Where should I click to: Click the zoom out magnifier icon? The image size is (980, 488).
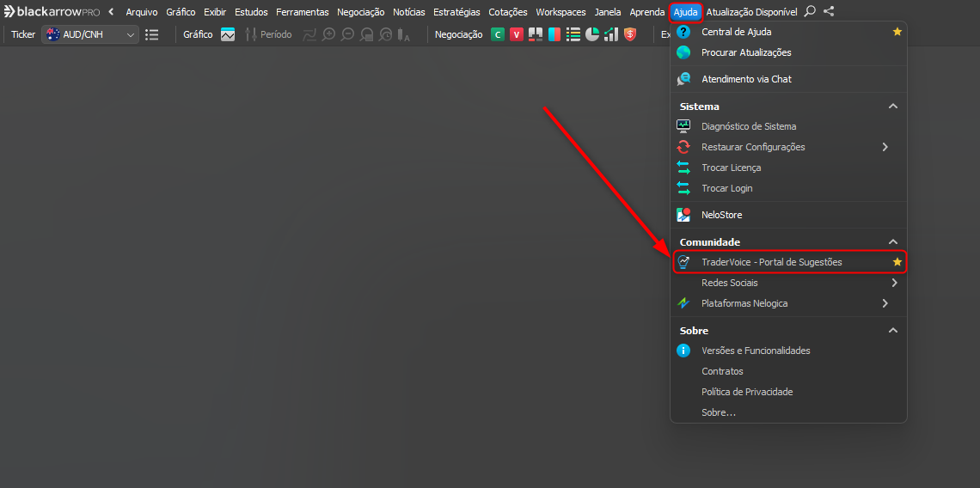tap(348, 35)
